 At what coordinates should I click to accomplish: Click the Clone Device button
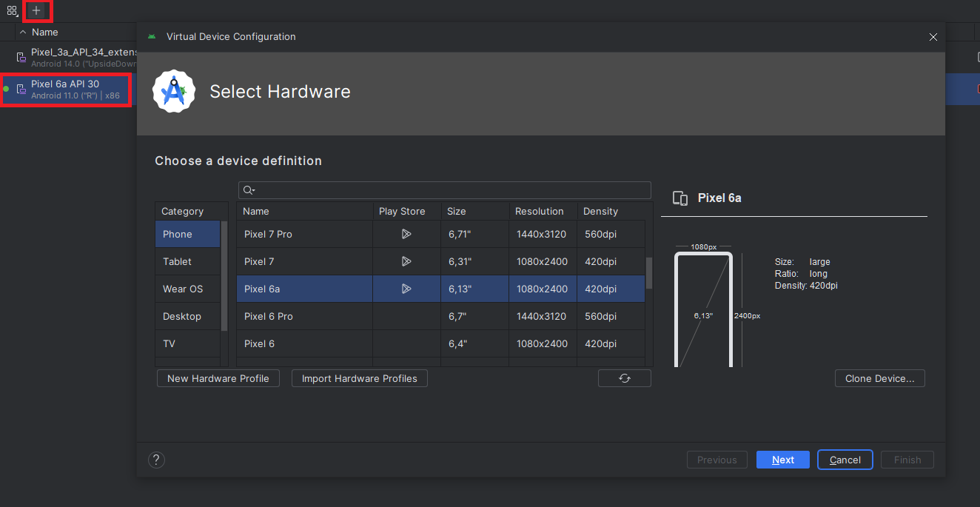pos(879,378)
